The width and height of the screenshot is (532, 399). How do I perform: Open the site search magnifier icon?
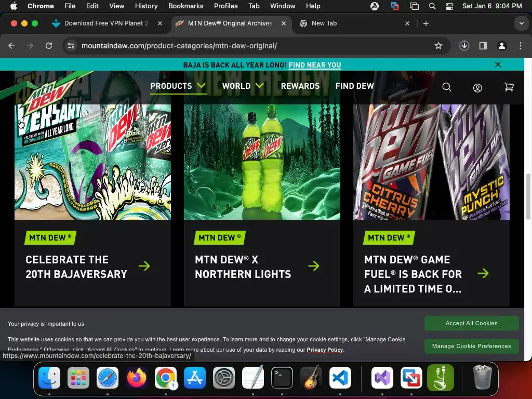pos(447,87)
